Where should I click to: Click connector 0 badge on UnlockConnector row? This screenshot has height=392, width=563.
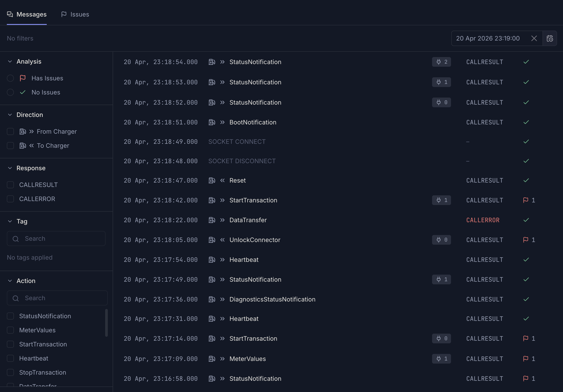point(441,240)
